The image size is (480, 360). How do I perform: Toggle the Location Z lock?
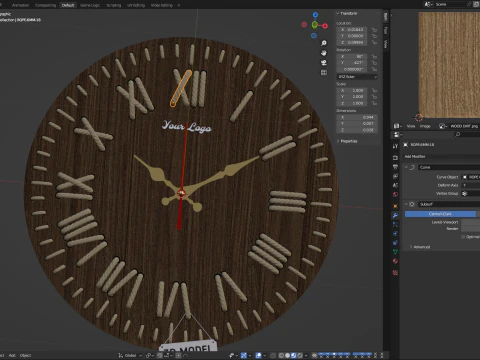pos(374,42)
